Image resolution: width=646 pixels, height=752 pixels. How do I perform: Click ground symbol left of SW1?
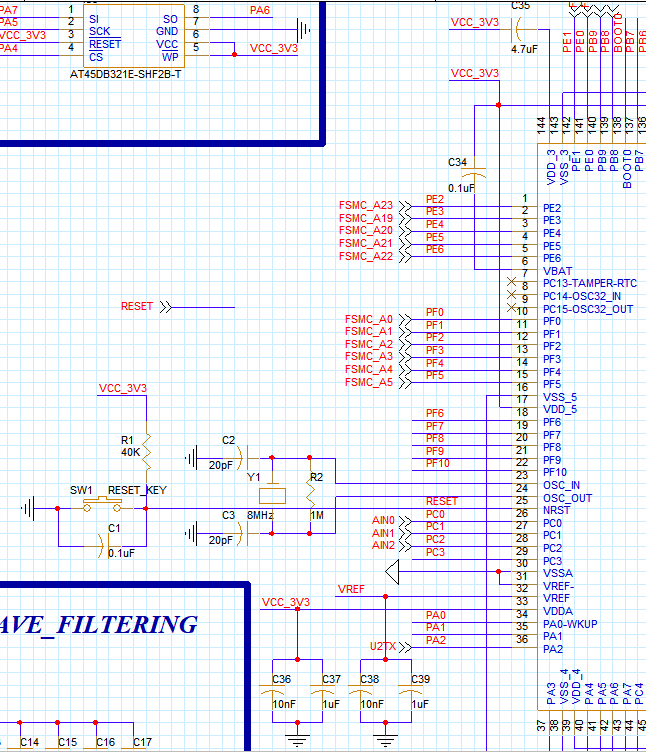[x=28, y=508]
